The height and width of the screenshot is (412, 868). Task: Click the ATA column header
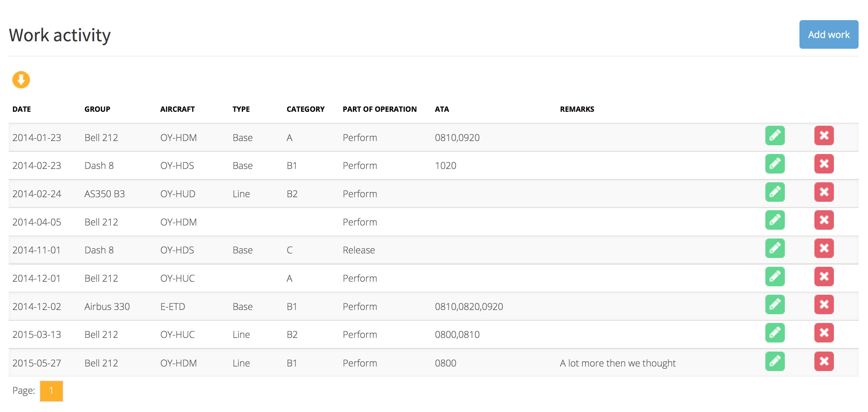click(x=442, y=109)
